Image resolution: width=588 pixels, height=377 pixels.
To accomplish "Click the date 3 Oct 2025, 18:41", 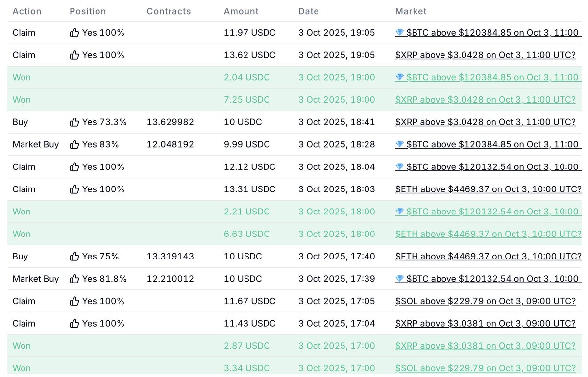I will pyautogui.click(x=337, y=122).
